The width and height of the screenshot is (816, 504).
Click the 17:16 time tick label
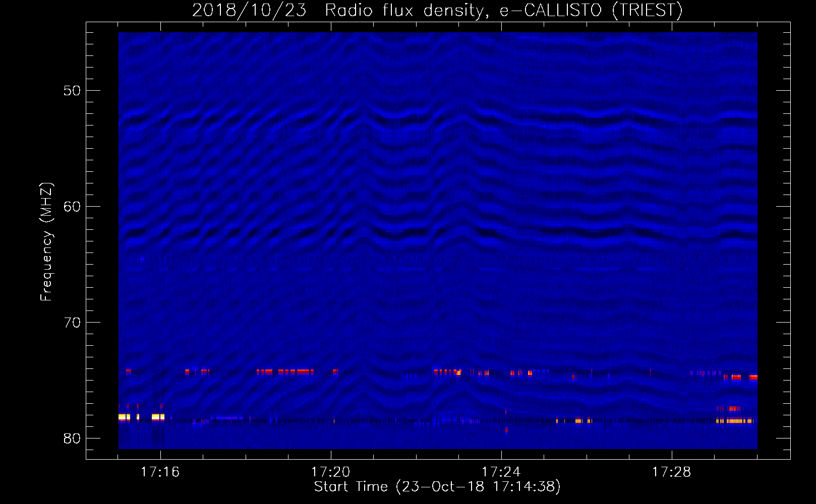(160, 472)
